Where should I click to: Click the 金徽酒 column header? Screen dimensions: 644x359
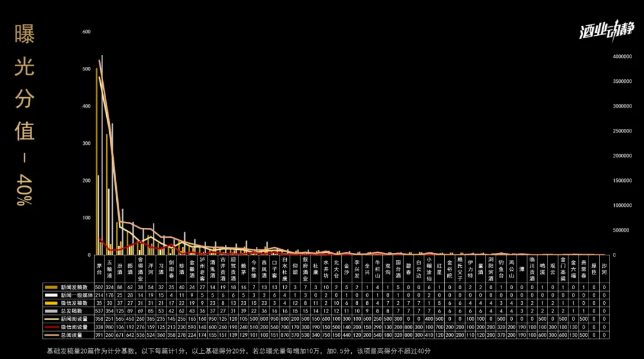[x=192, y=269]
